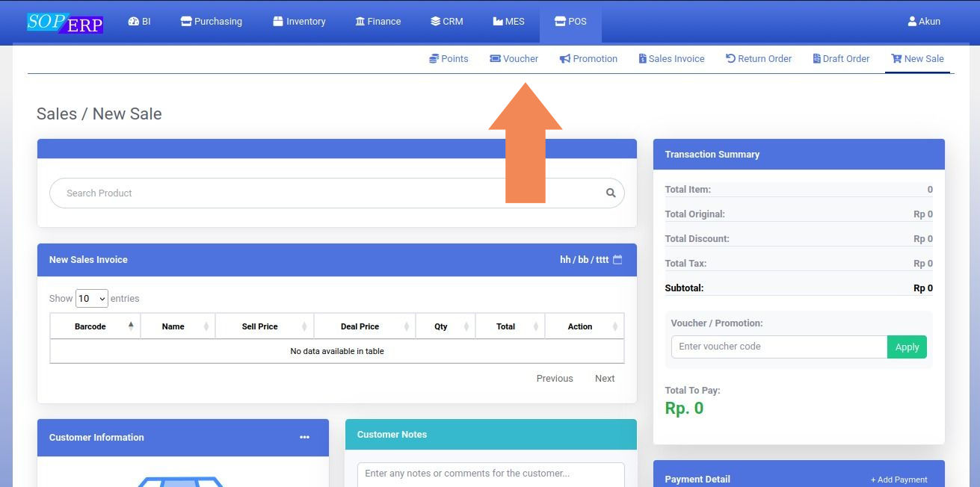This screenshot has height=487, width=980.
Task: Click the Sales / New Sale breadcrumb heading
Action: point(99,114)
